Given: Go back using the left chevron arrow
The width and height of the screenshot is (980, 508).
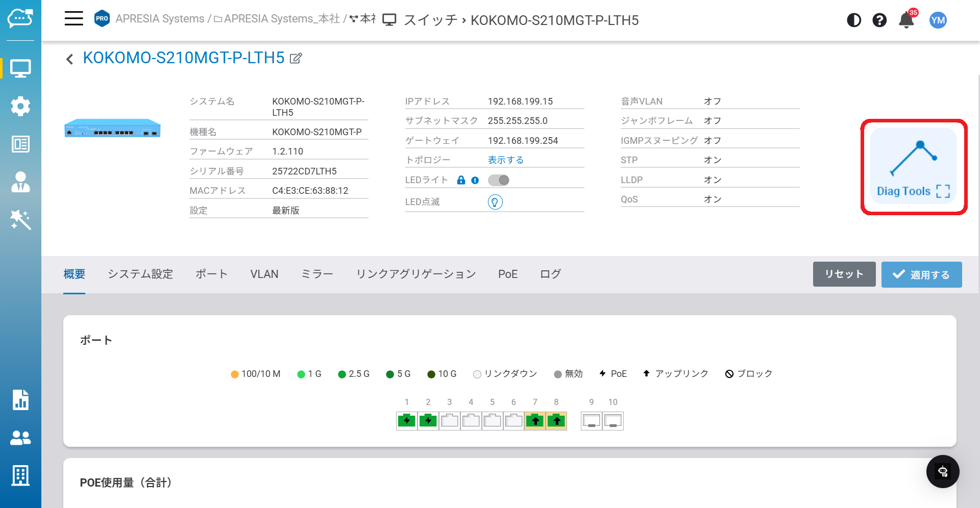Looking at the screenshot, I should [x=70, y=59].
